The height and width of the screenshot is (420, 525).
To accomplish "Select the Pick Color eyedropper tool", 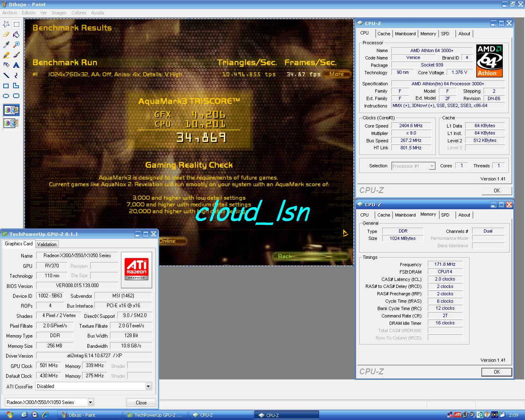I will coord(6,45).
